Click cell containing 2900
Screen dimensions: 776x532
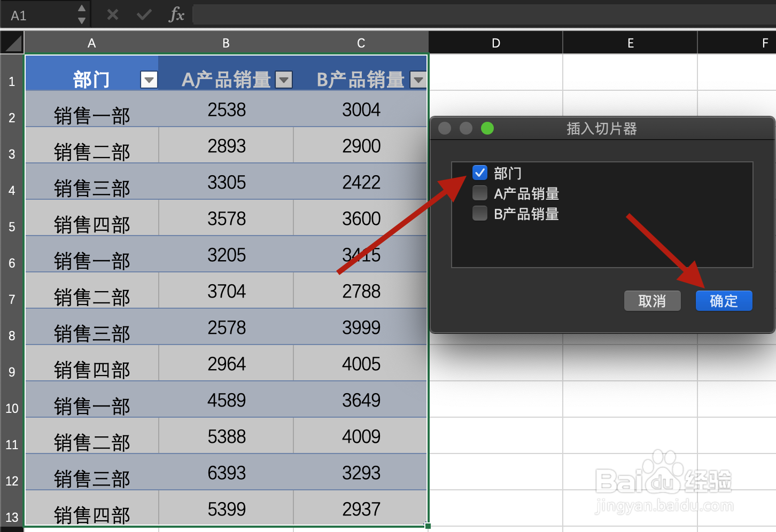(x=361, y=145)
